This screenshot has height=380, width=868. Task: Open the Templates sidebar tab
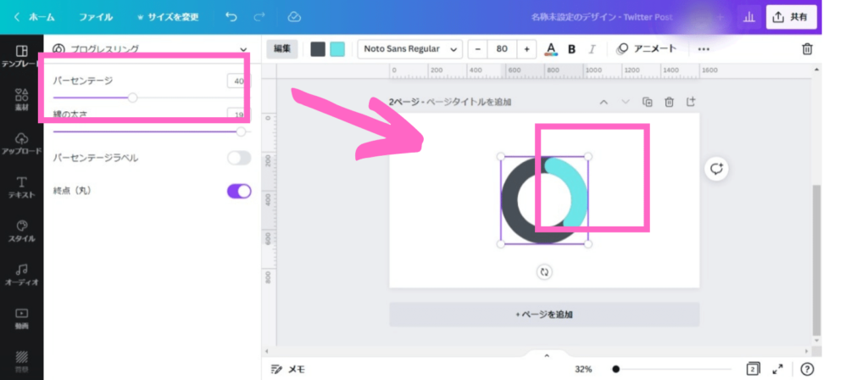21,56
